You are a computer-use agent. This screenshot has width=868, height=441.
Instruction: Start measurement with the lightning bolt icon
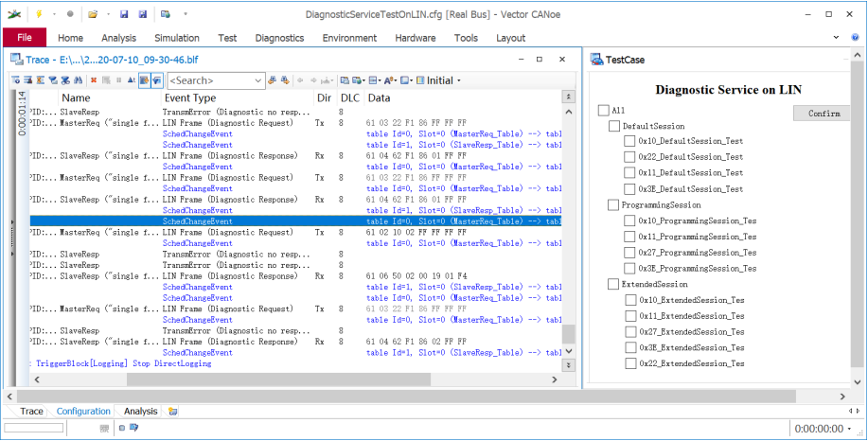[x=39, y=14]
